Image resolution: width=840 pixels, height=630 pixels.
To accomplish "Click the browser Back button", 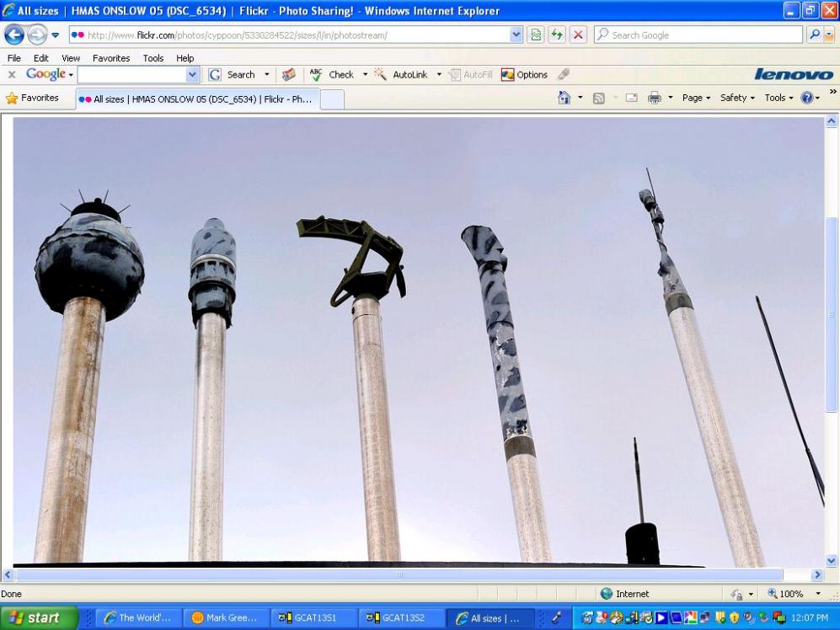I will 16,35.
